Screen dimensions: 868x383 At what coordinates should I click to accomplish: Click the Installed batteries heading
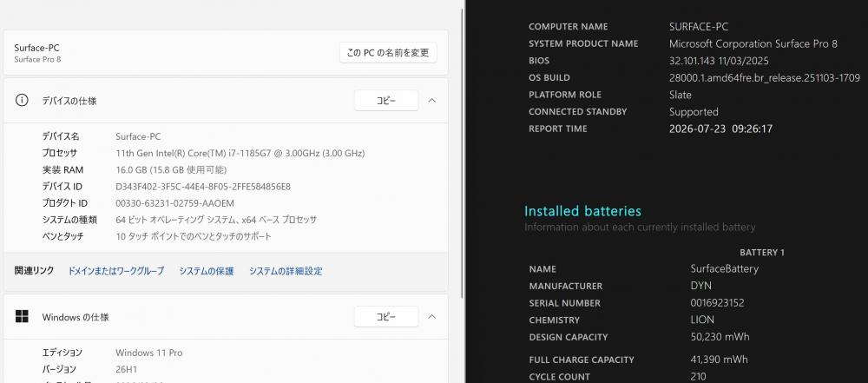click(582, 211)
